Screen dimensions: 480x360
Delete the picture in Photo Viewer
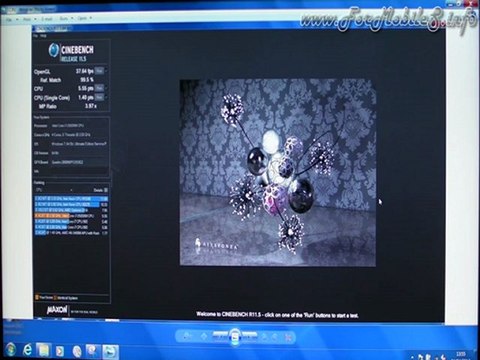[x=289, y=337]
